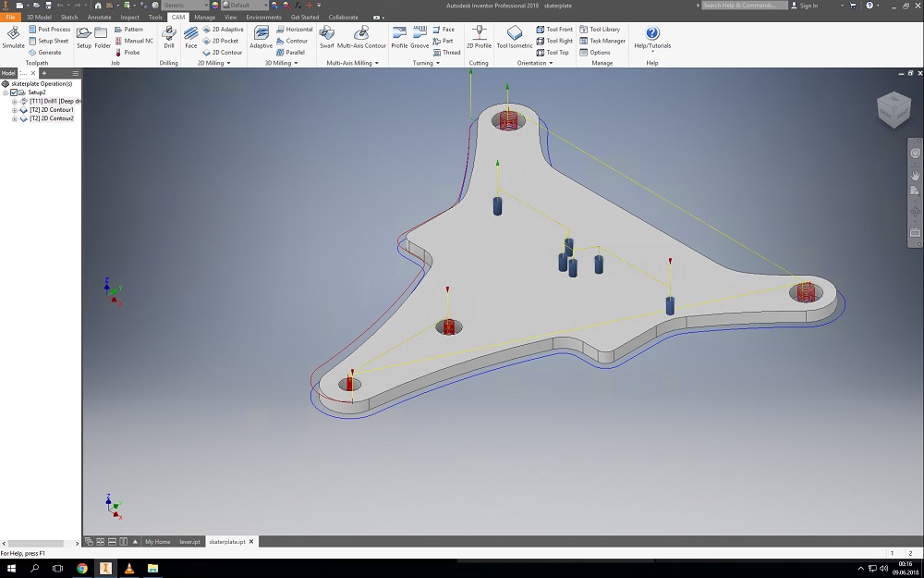
Task: Switch to the 3D Model ribbon tab
Action: click(39, 17)
